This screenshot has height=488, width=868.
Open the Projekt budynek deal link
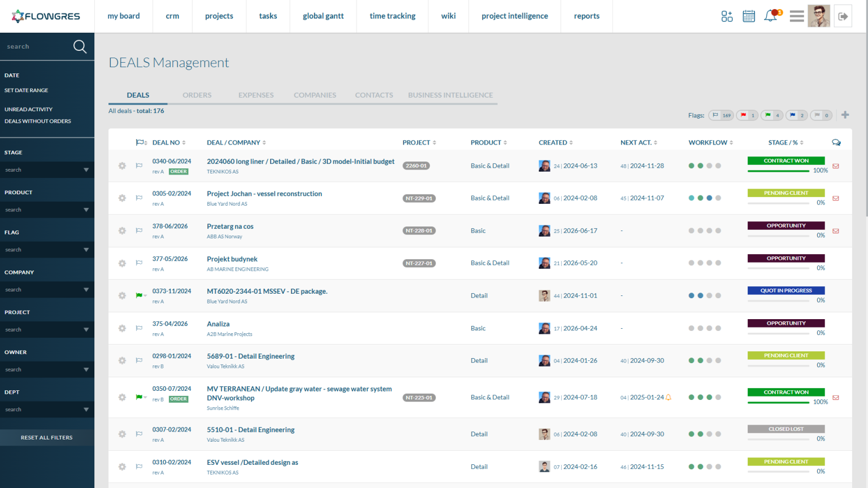coord(232,259)
